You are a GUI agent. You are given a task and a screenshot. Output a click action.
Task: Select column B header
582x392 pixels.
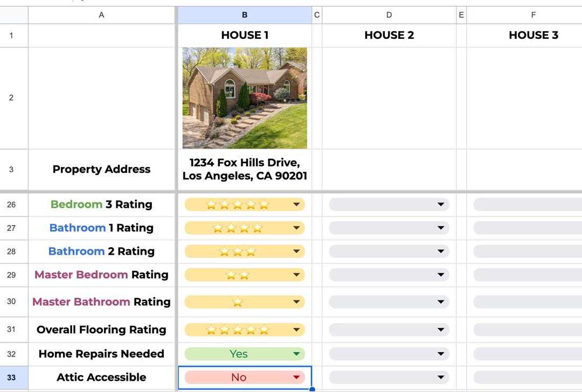click(x=245, y=15)
